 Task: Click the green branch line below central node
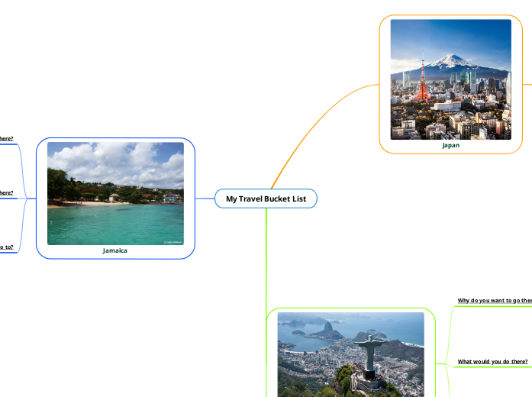tap(266, 260)
